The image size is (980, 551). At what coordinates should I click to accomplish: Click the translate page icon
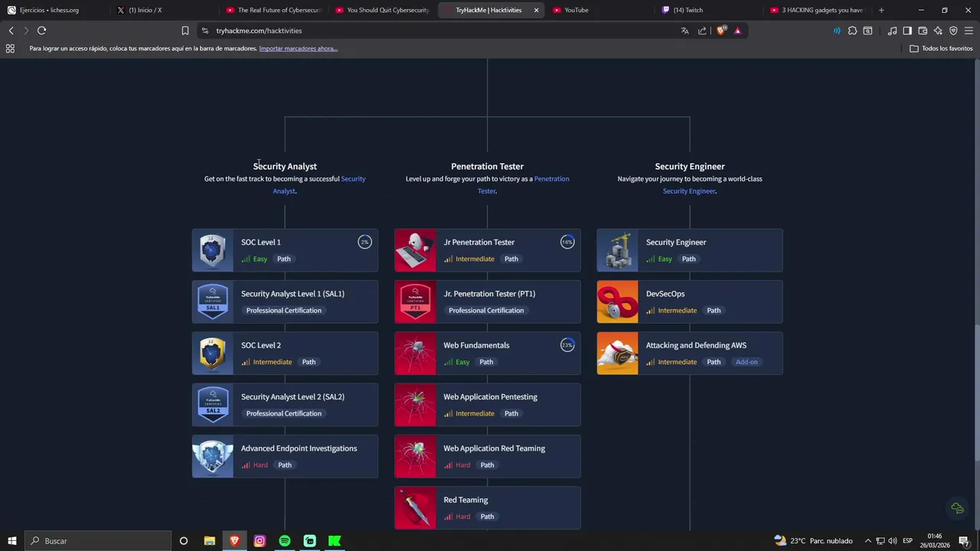pos(684,31)
